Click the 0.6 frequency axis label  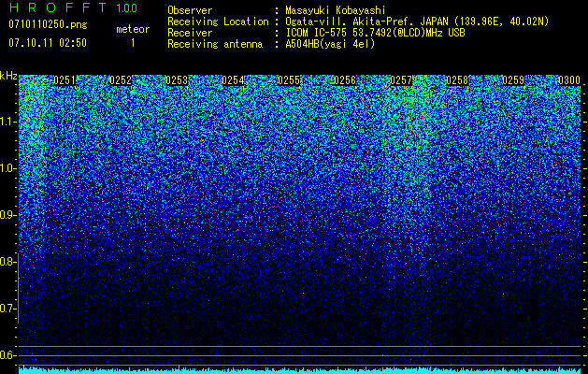7,355
